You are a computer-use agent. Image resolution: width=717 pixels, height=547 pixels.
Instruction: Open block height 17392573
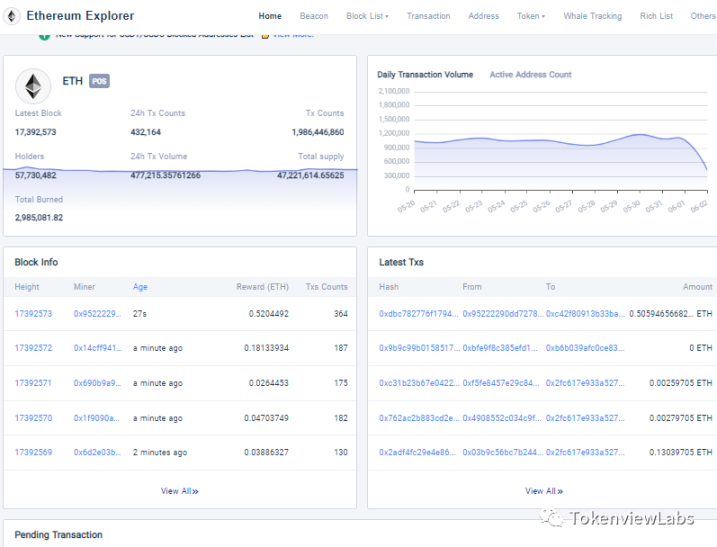(x=35, y=314)
